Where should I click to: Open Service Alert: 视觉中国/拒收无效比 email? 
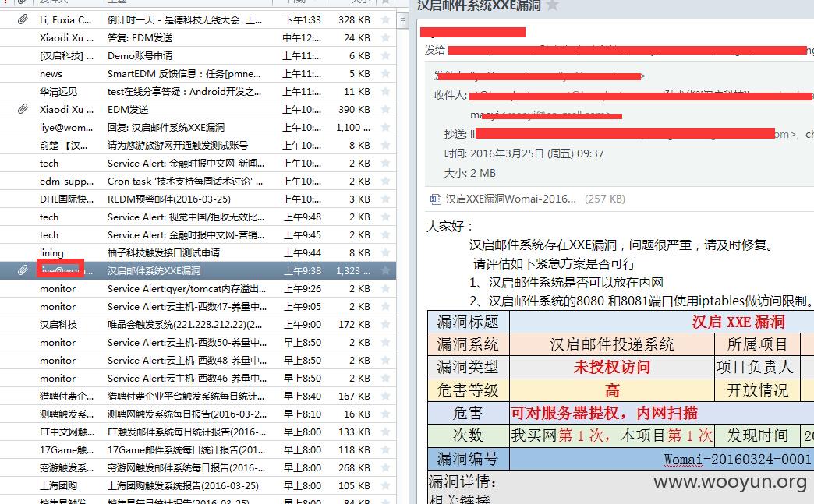[198, 217]
